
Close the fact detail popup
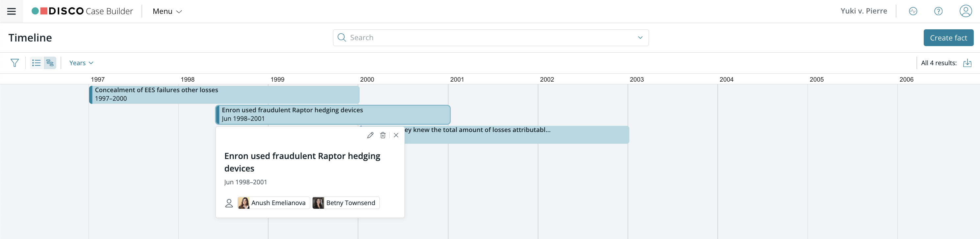point(396,135)
